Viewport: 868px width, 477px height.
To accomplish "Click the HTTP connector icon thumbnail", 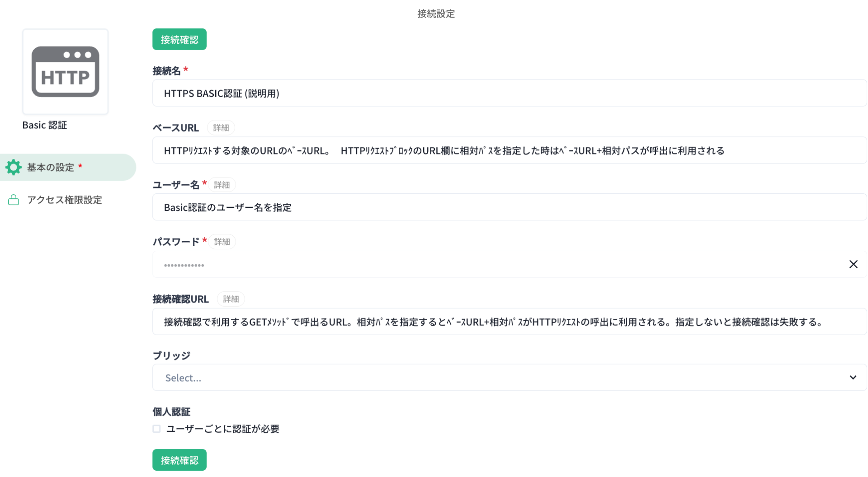I will click(66, 72).
